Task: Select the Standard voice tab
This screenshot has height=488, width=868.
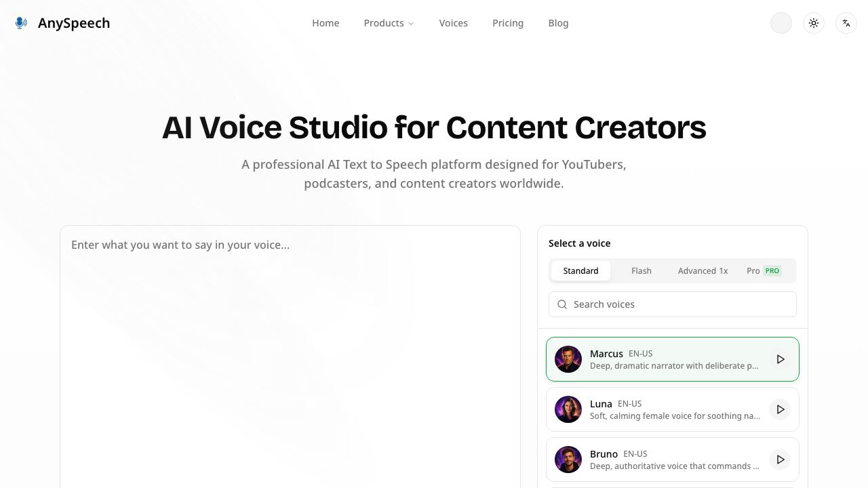Action: click(x=580, y=270)
